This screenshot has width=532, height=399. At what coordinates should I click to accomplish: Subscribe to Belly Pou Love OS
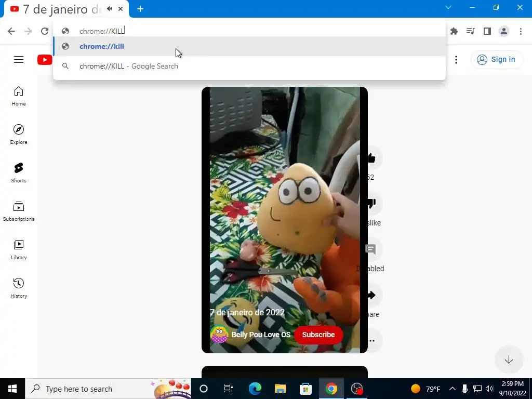click(x=318, y=335)
